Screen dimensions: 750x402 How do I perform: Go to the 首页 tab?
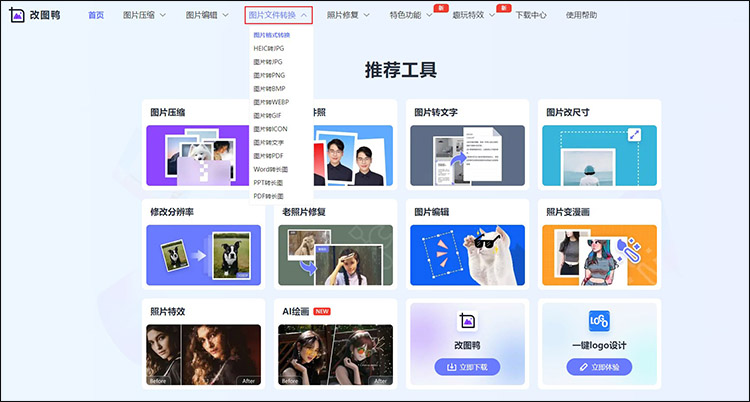pos(95,15)
